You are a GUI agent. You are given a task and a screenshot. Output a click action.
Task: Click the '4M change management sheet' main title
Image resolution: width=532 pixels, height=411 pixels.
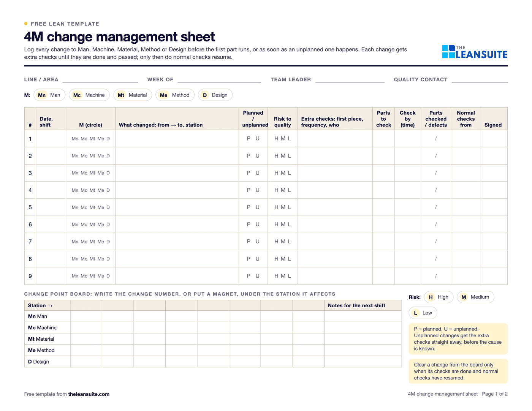[119, 37]
